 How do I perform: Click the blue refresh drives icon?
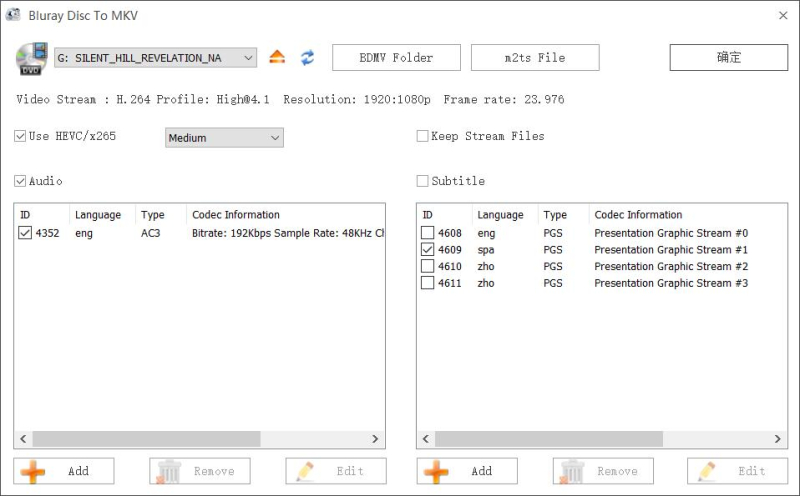pyautogui.click(x=307, y=57)
